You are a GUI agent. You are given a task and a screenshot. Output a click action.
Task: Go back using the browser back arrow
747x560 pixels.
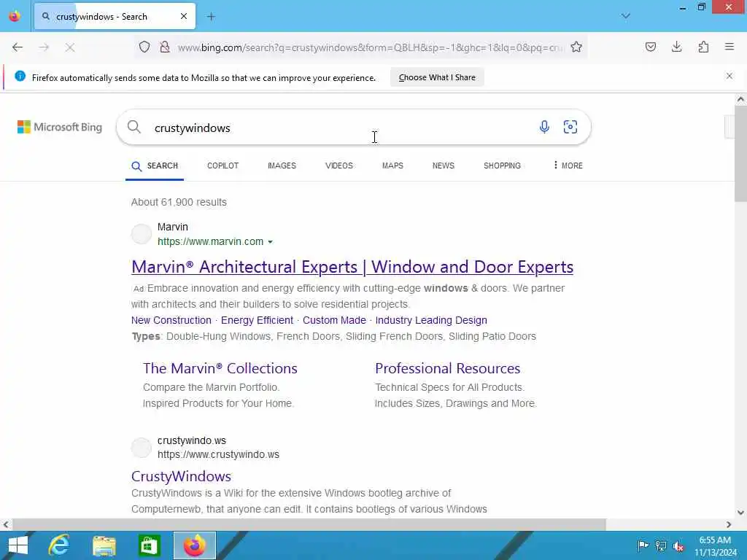click(18, 47)
